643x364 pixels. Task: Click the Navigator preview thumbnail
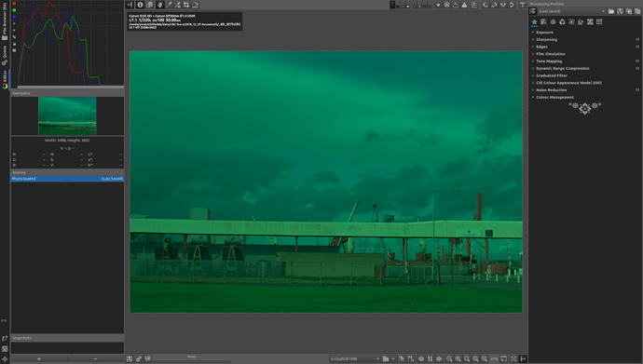click(x=67, y=116)
